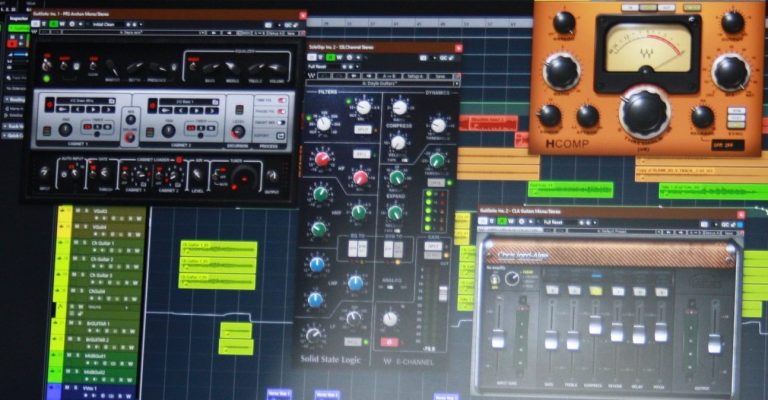Flip the amp power toggle switch
Image resolution: width=768 pixels, height=400 pixels.
pos(46,66)
